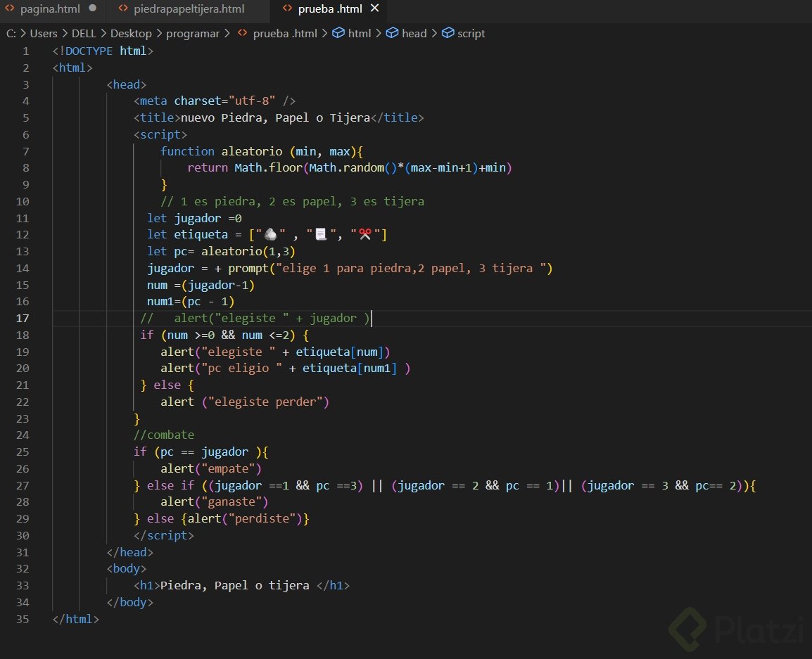This screenshot has height=659, width=812.
Task: Click the alert "ganaste" line
Action: [x=215, y=501]
